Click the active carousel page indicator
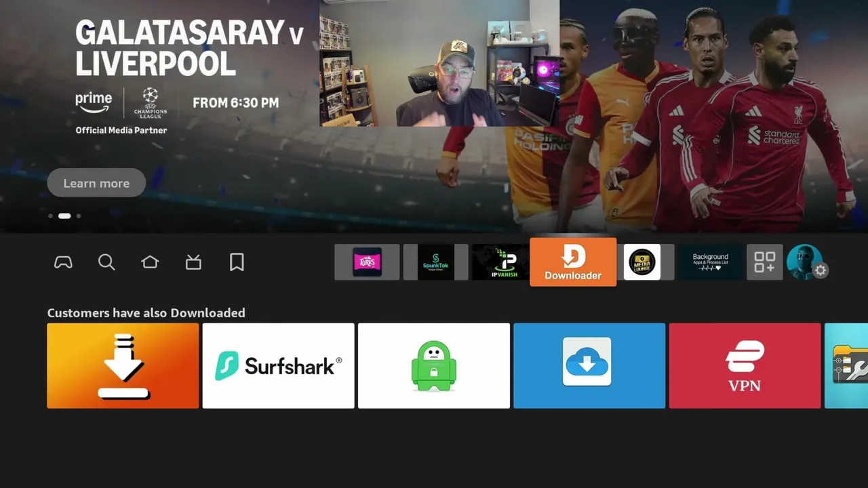 [x=64, y=216]
